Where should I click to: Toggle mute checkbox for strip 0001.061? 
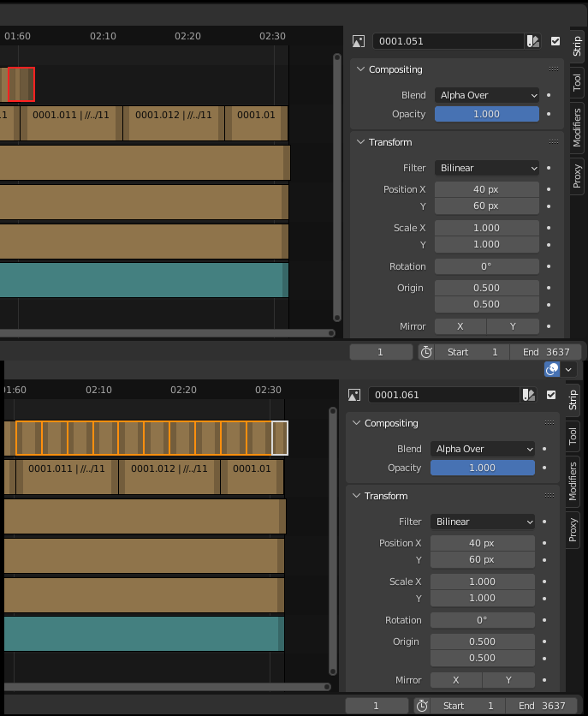[x=551, y=395]
